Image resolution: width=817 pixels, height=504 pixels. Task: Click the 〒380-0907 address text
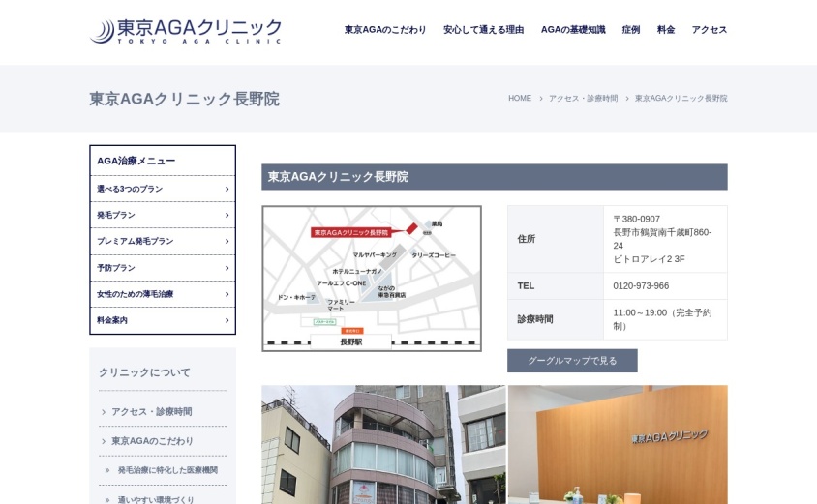(x=636, y=220)
